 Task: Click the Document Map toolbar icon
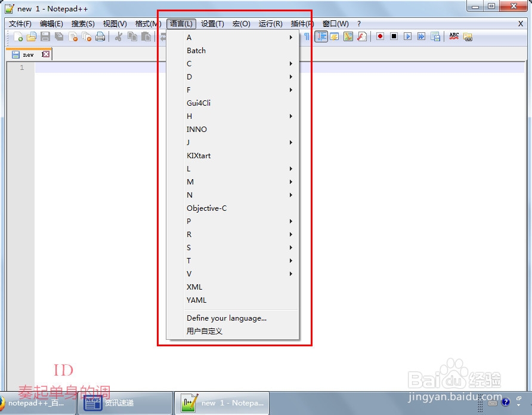(x=348, y=36)
